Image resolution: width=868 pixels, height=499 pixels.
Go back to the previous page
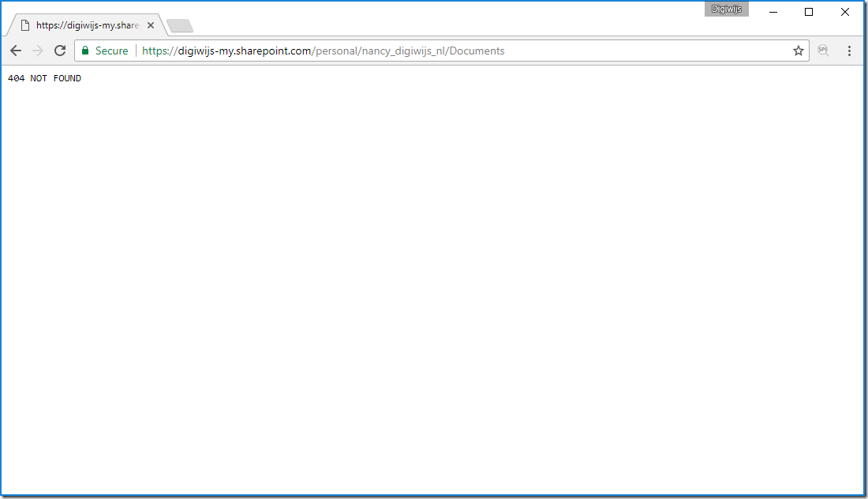16,51
